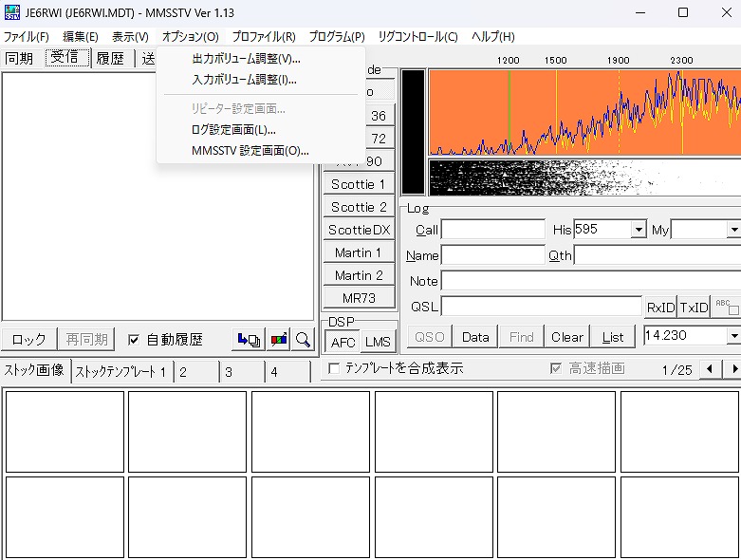Viewport: 741px width, 560px height.
Task: Click the copy image to stock icon
Action: (x=249, y=339)
